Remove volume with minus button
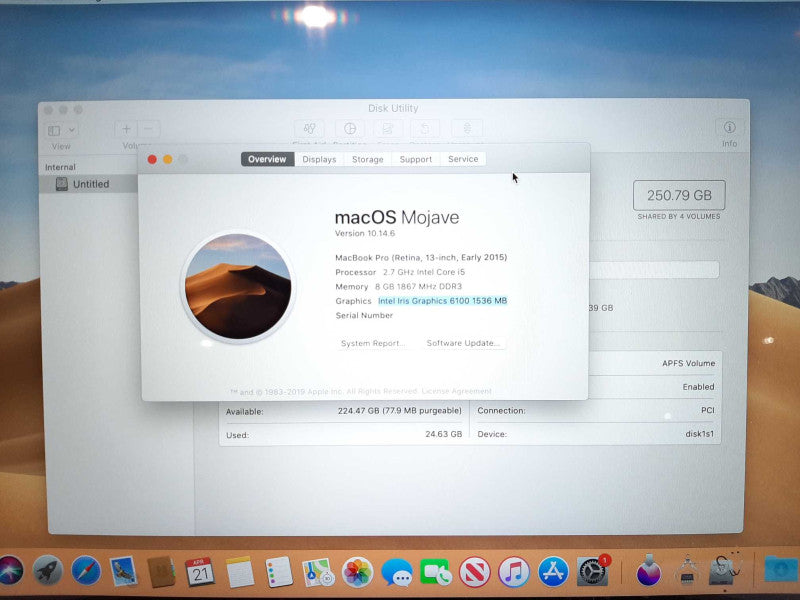Viewport: 800px width, 600px height. coord(148,129)
